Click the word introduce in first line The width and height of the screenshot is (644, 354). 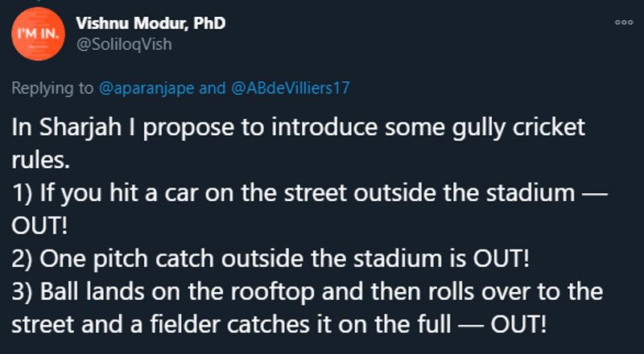point(324,128)
